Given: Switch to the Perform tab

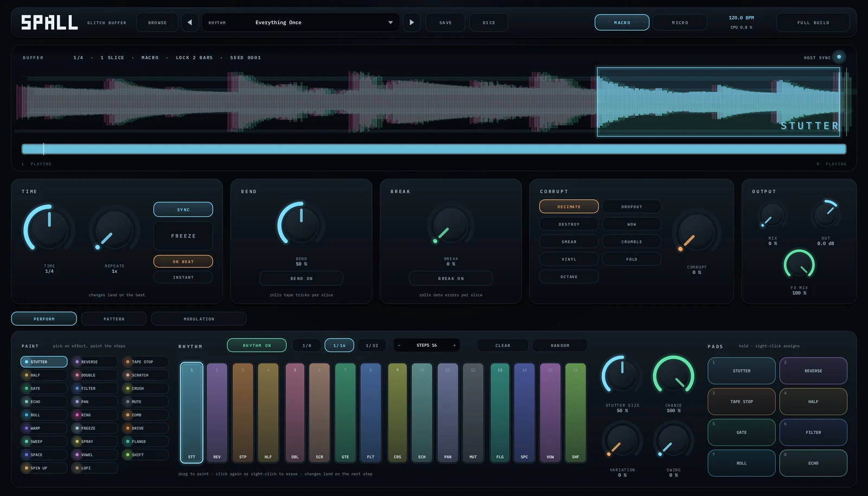Looking at the screenshot, I should click(x=44, y=319).
